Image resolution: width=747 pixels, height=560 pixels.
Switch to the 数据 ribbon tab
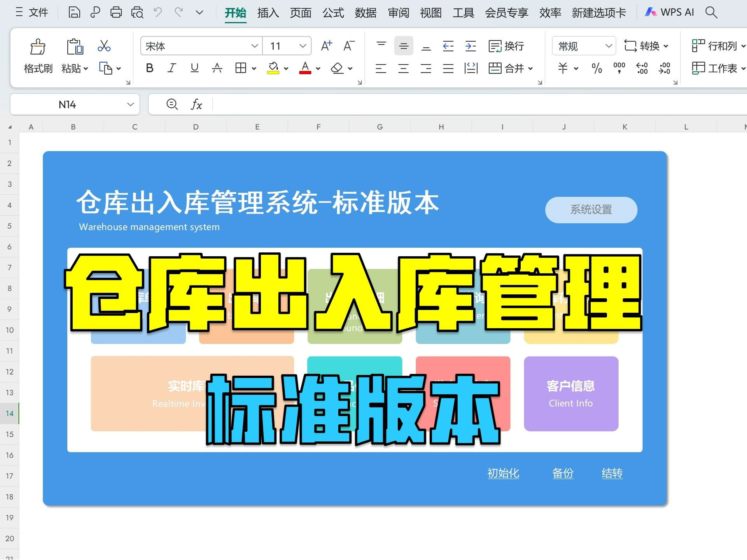click(x=365, y=12)
